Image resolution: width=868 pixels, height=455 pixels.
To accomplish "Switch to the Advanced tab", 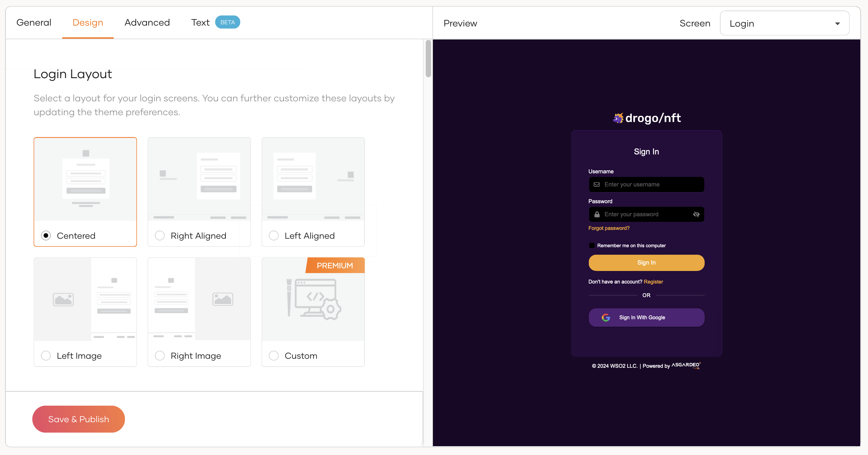I will [x=147, y=23].
